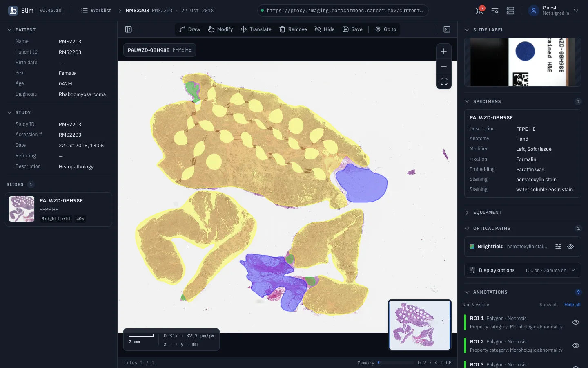Select the Modify tool
This screenshot has width=588, height=368.
click(220, 29)
